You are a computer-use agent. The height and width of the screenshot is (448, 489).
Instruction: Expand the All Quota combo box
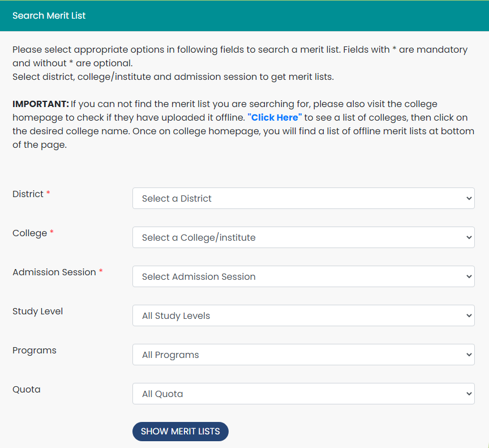(303, 394)
